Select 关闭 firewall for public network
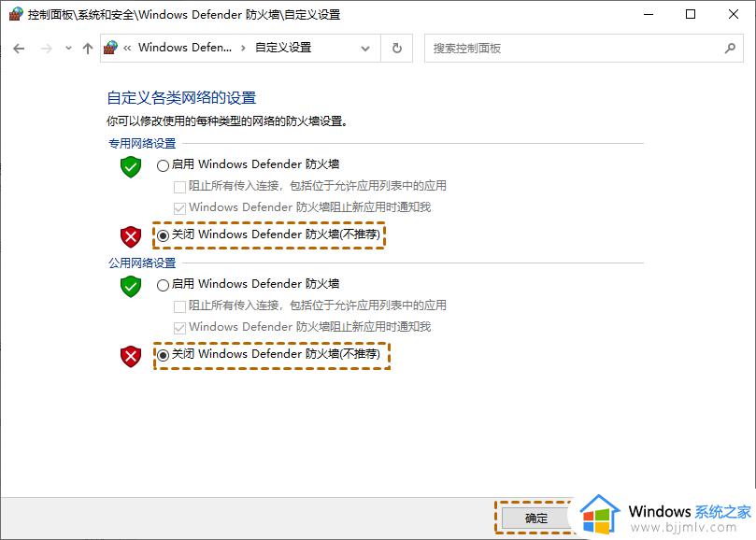 (163, 355)
